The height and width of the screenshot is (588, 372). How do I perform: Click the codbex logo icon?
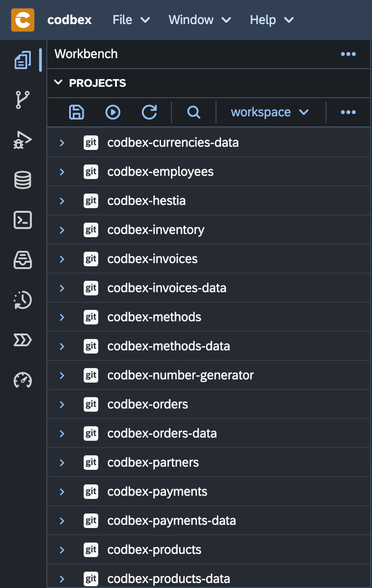pos(23,20)
